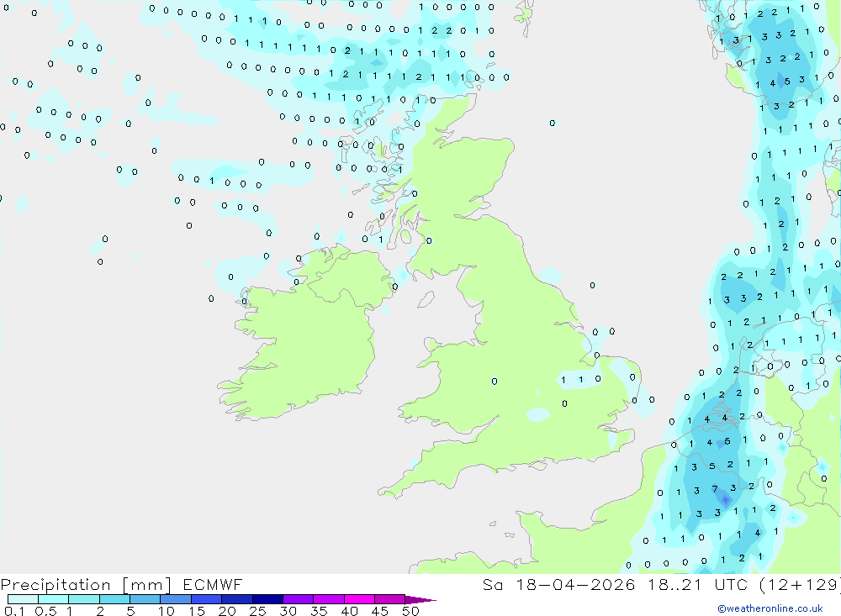Screen dimensions: 841x616
Task: Click the '35' legend scale label
Action: (x=319, y=611)
